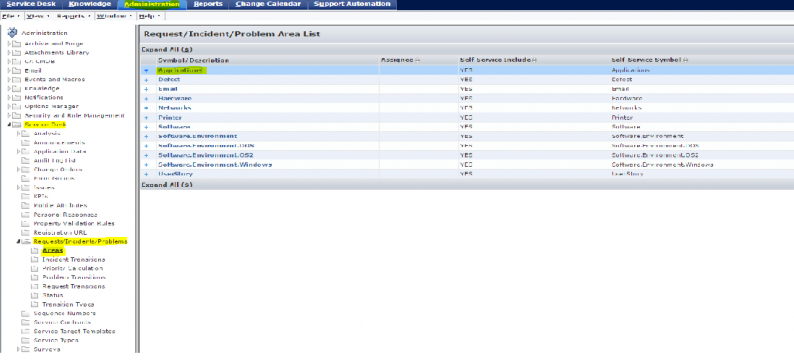This screenshot has height=360, width=794.
Task: Click the Sequence Numbers folder icon
Action: [26, 313]
